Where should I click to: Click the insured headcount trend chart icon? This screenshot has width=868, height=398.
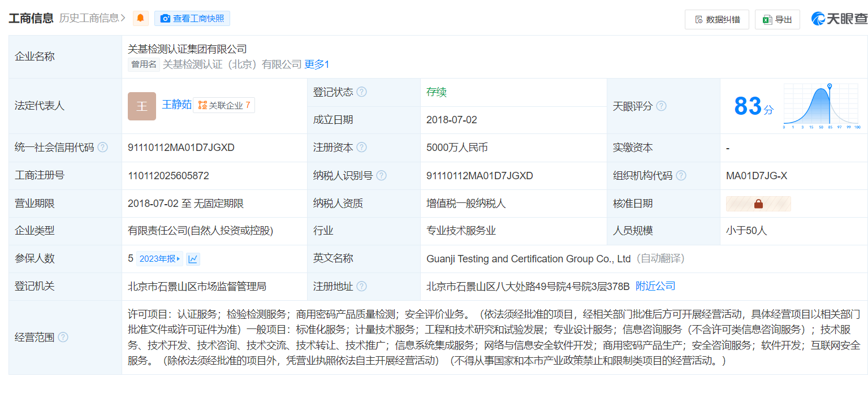click(193, 259)
